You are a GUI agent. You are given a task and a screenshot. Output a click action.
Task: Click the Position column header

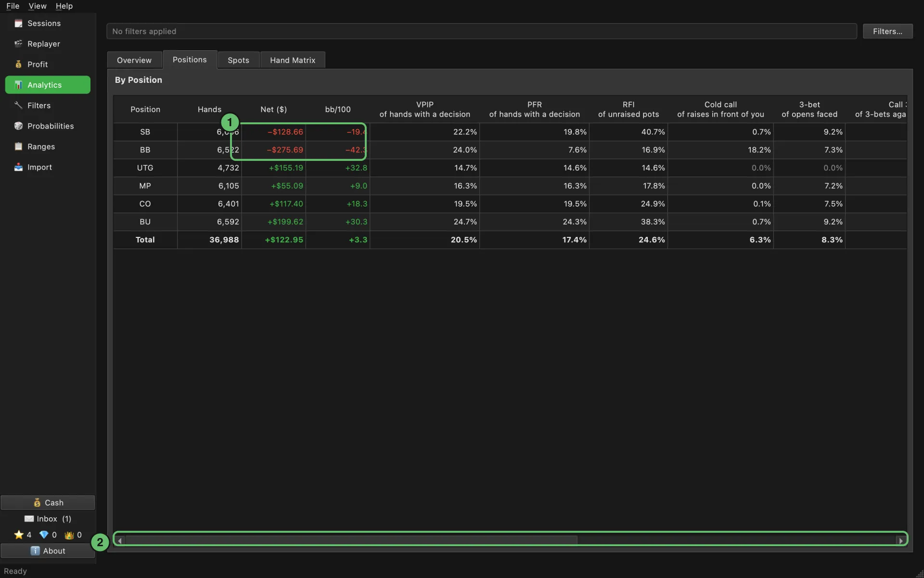coord(145,109)
